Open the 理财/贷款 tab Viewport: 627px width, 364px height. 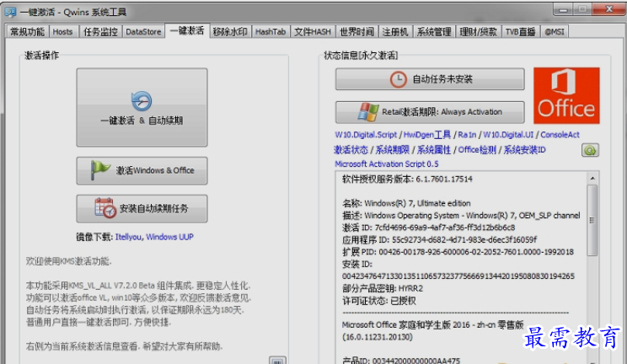[478, 32]
